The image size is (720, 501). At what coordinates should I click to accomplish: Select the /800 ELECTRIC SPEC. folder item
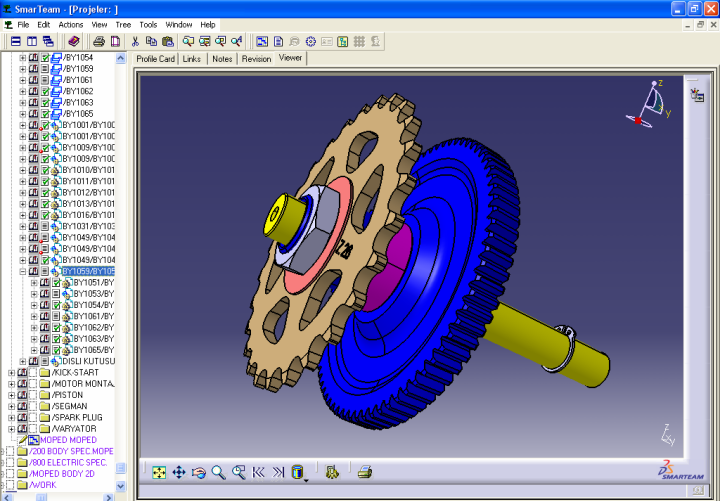click(x=70, y=462)
